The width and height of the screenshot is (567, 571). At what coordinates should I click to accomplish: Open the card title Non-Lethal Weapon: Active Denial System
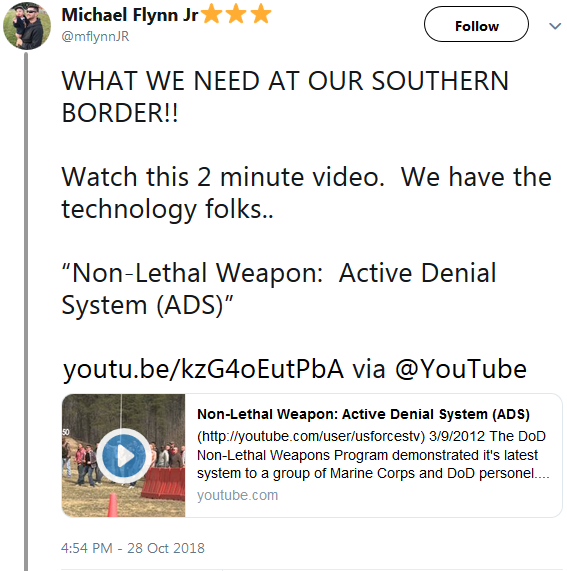(x=363, y=414)
